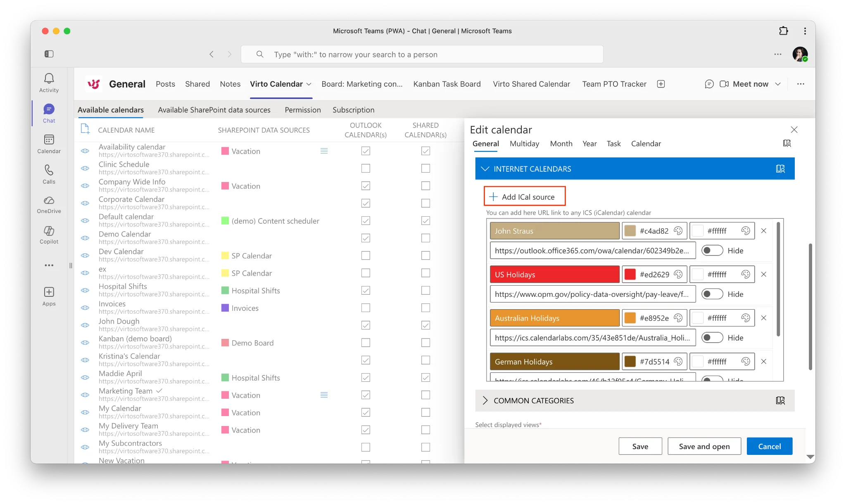The image size is (846, 504).
Task: Toggle Hide switch for Australian Holidays
Action: 712,338
